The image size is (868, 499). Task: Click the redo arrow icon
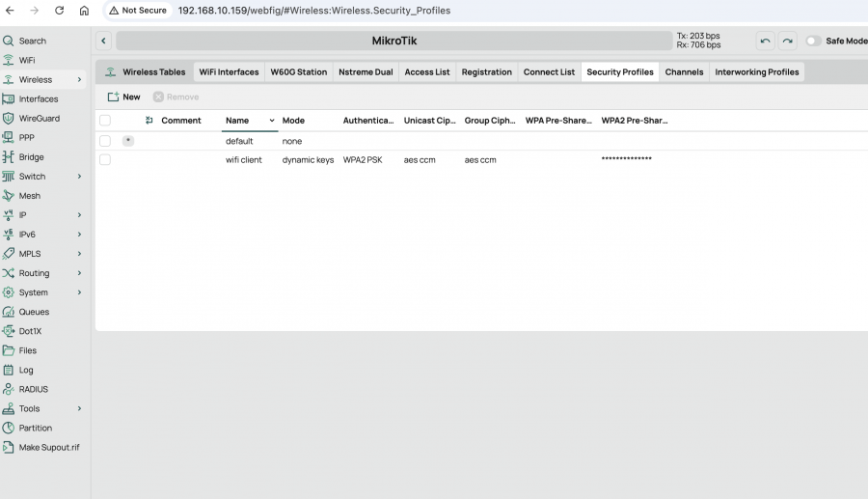pos(788,42)
